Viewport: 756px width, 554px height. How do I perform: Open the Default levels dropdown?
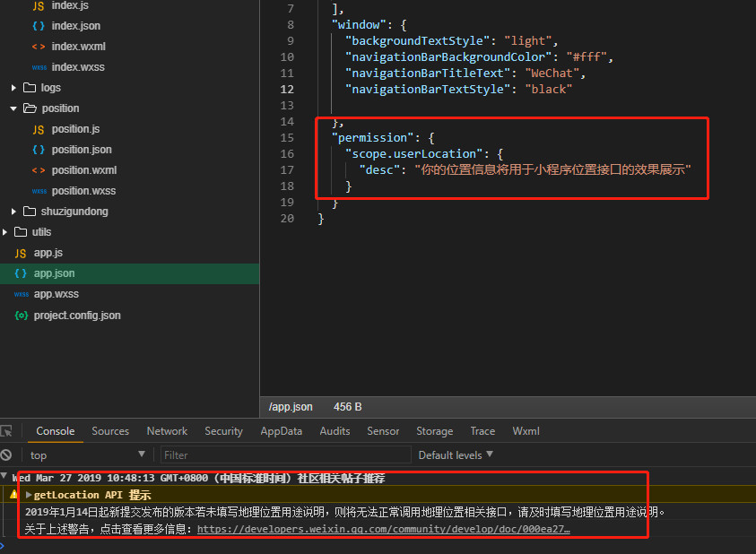tap(456, 455)
